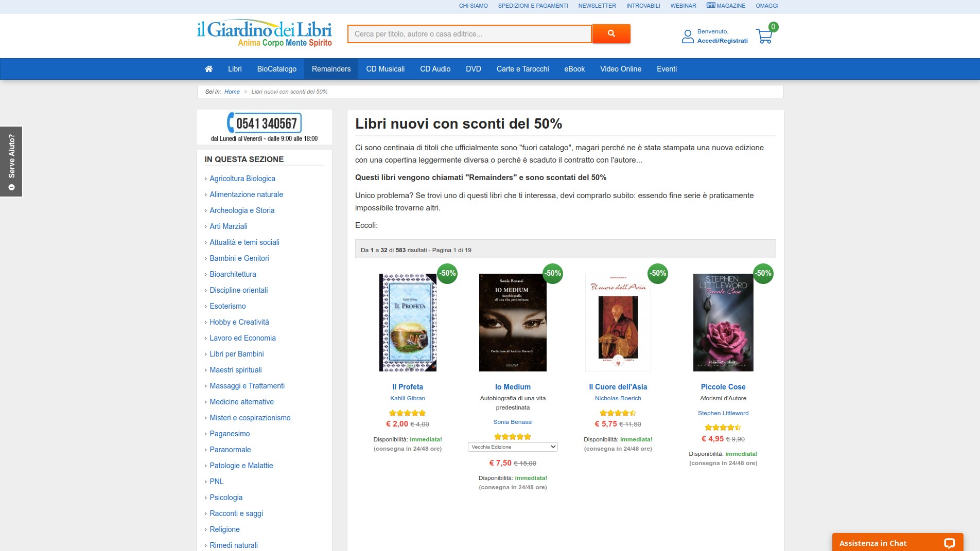Click the user account icon
Screen dimensions: 980x551
click(688, 36)
